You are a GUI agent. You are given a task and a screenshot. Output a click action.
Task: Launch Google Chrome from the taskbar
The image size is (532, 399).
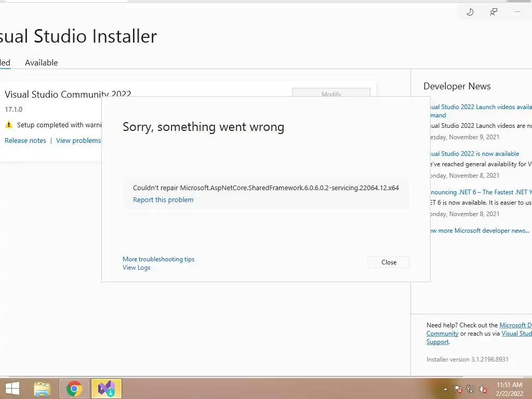click(74, 389)
